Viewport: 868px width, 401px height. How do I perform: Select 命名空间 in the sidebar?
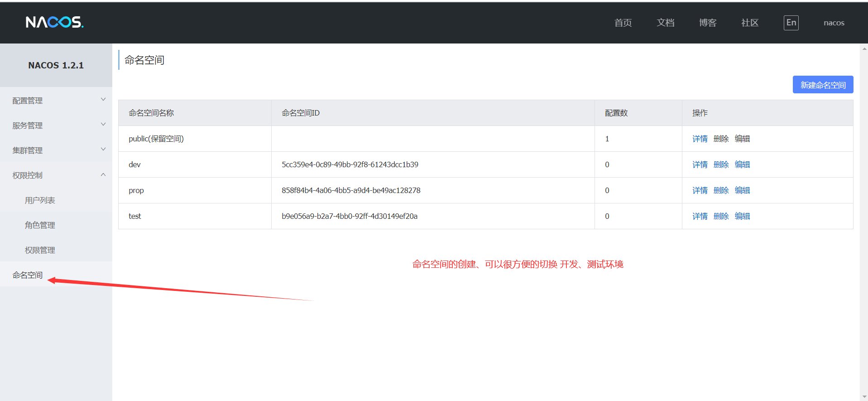[28, 275]
